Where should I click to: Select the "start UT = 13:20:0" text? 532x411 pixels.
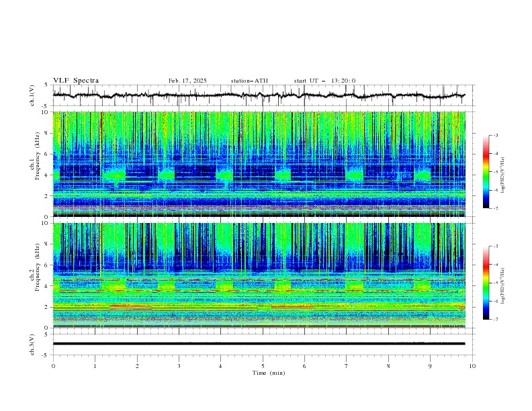[x=324, y=81]
